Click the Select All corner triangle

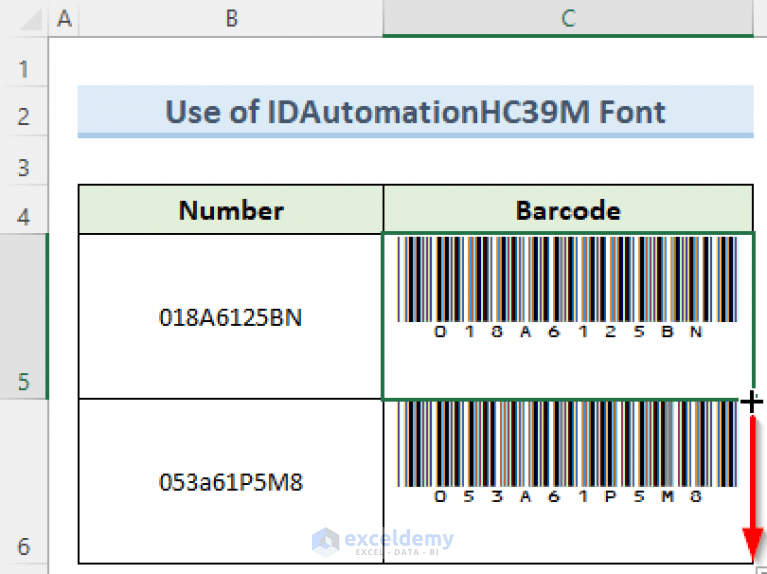coord(29,21)
